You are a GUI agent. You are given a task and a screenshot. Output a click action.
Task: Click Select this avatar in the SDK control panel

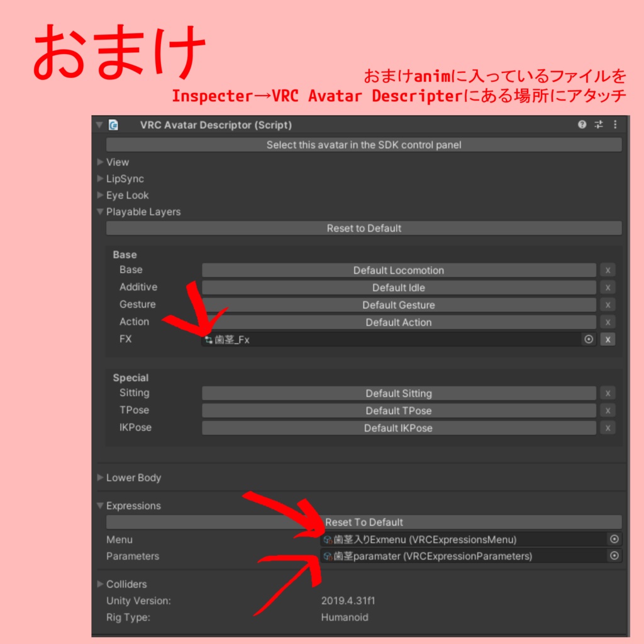364,145
